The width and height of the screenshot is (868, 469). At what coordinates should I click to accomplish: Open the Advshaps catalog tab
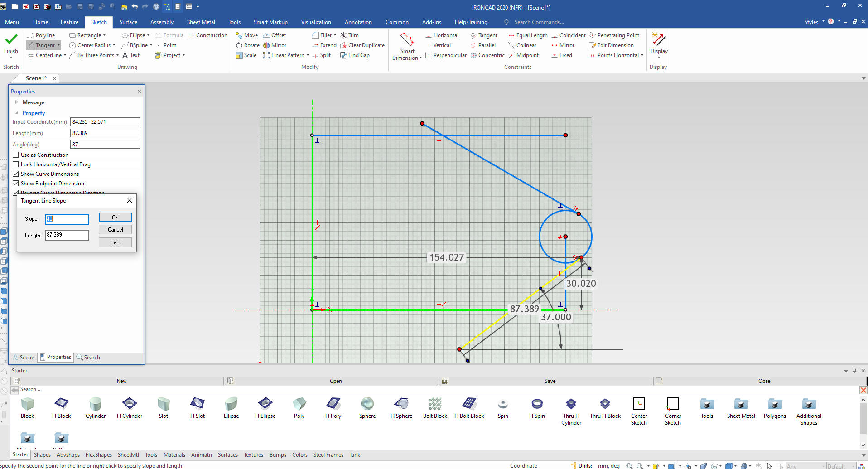68,455
